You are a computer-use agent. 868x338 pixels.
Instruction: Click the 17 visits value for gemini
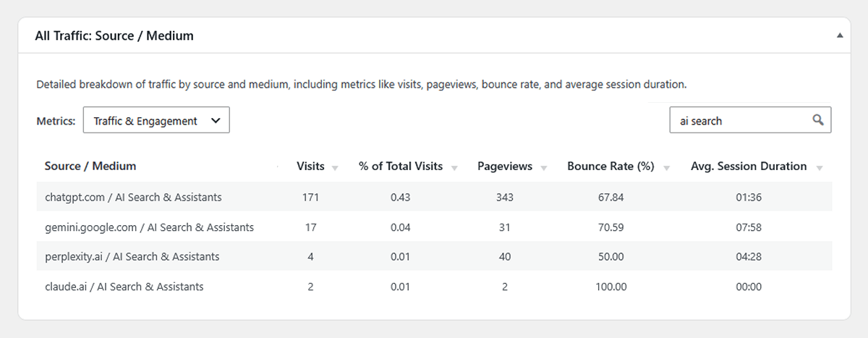(310, 227)
